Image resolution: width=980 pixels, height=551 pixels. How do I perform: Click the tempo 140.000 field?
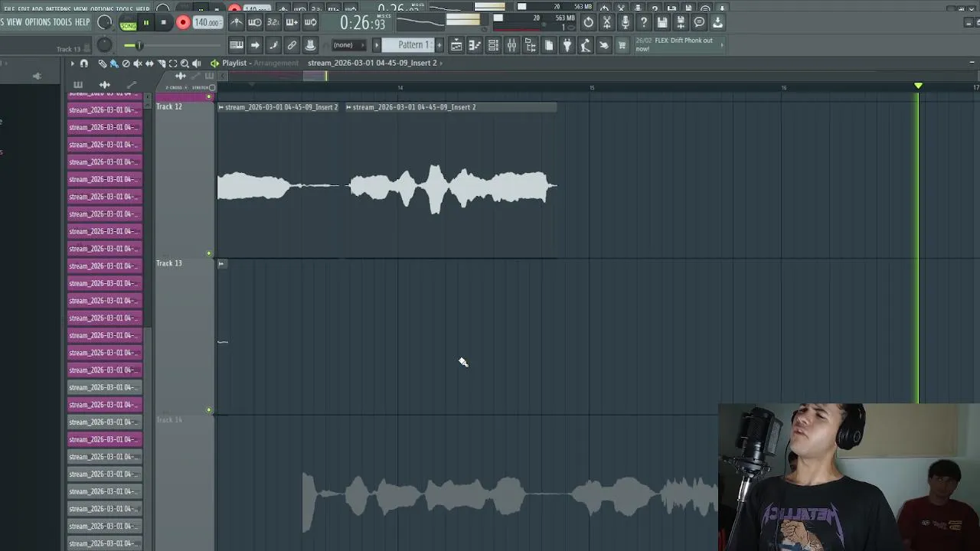pos(207,23)
